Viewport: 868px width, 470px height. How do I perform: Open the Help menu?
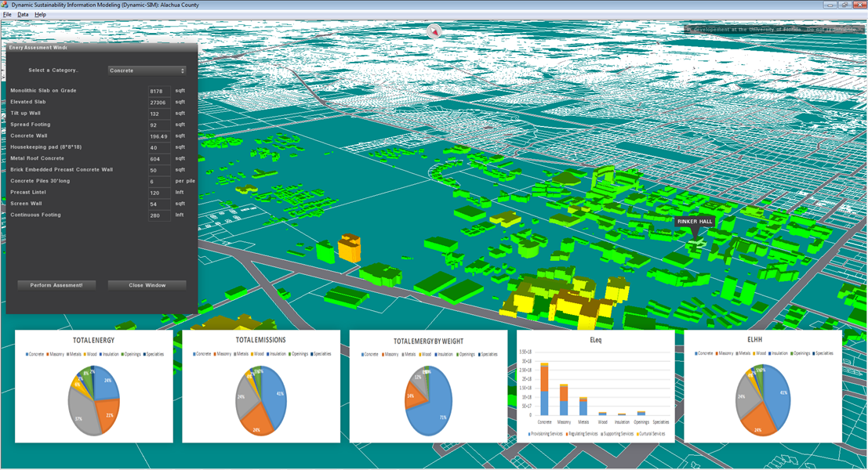[x=41, y=14]
